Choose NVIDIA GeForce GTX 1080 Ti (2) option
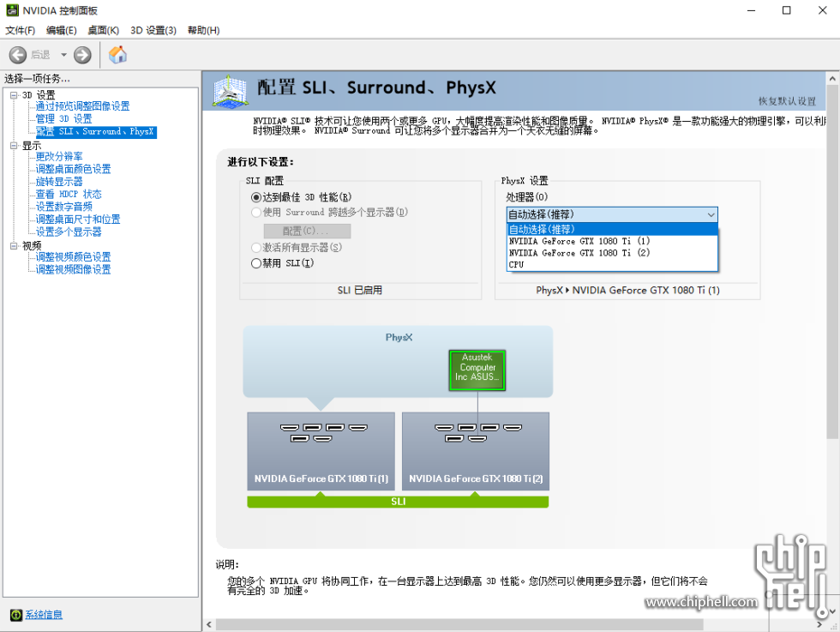The width and height of the screenshot is (840, 632). (612, 253)
